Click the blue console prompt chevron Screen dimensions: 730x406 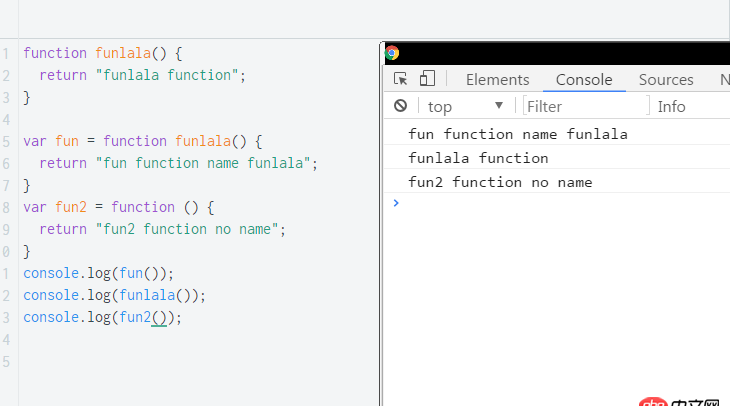(396, 203)
